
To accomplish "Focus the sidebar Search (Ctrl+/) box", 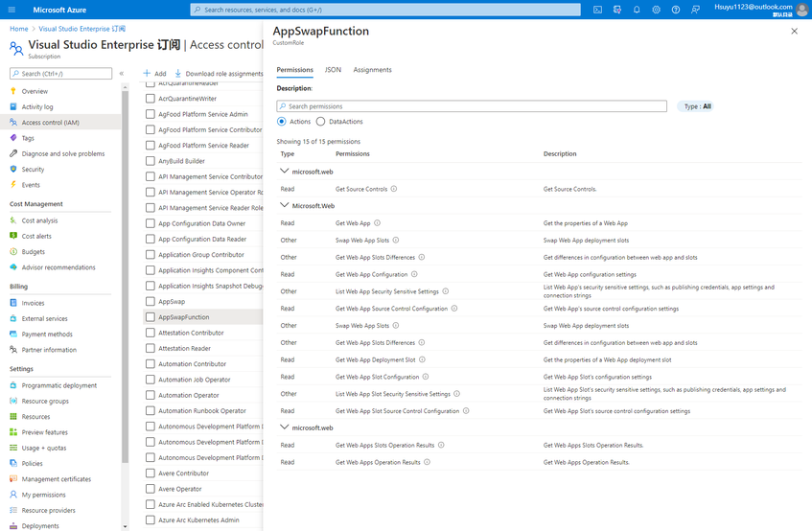I will click(x=60, y=74).
